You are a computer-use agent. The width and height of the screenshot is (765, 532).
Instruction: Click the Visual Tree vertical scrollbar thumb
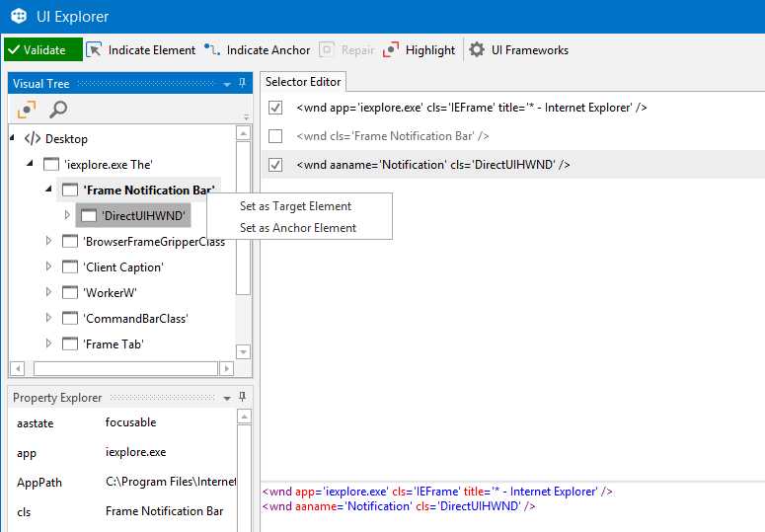click(243, 218)
